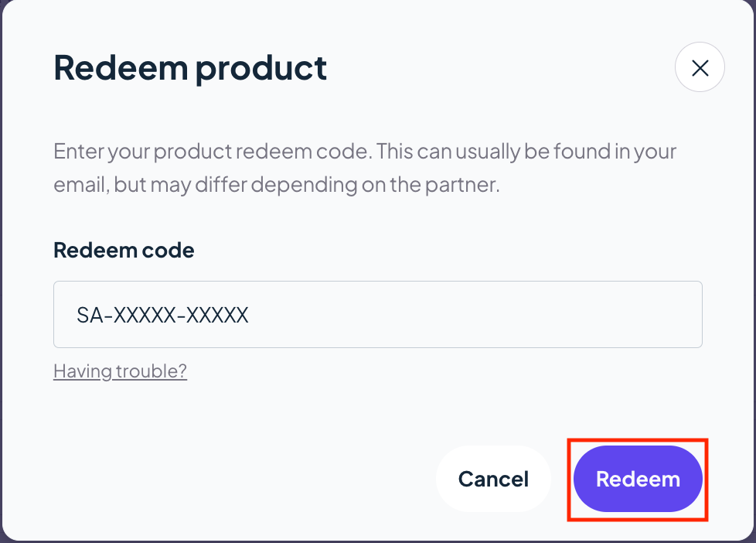Click the Cancel button
Viewport: 756px width, 543px height.
[x=493, y=479]
